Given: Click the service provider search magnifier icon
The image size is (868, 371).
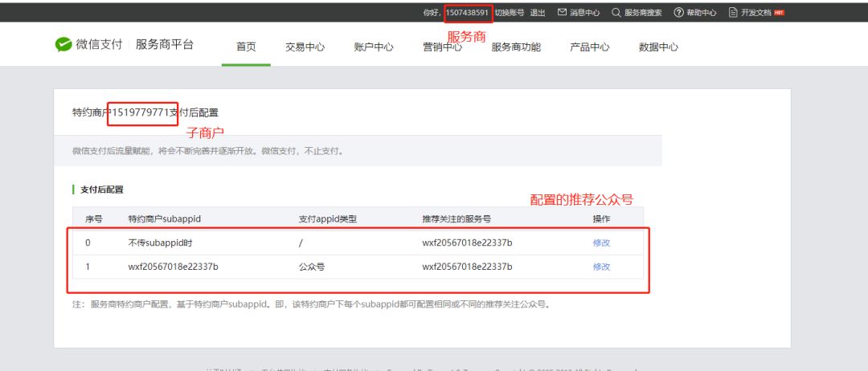Looking at the screenshot, I should (616, 12).
